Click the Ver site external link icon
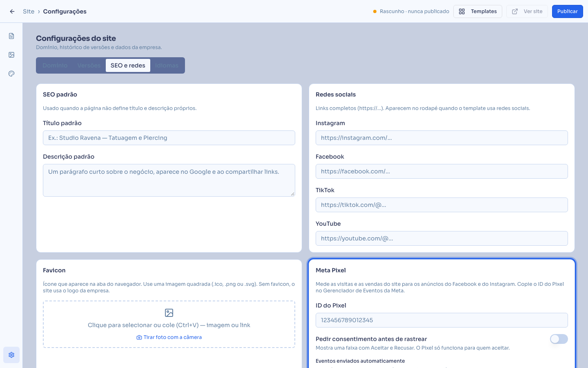The height and width of the screenshot is (368, 588). [x=515, y=11]
